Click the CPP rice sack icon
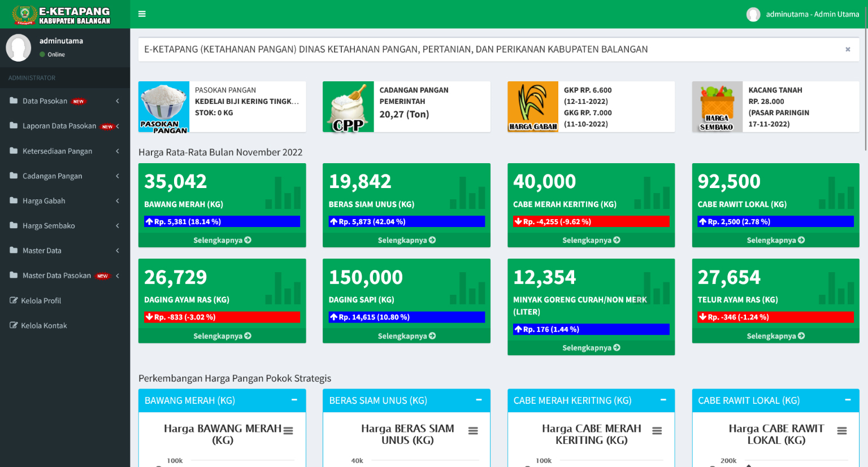Viewport: 868px width, 467px height. (348, 107)
